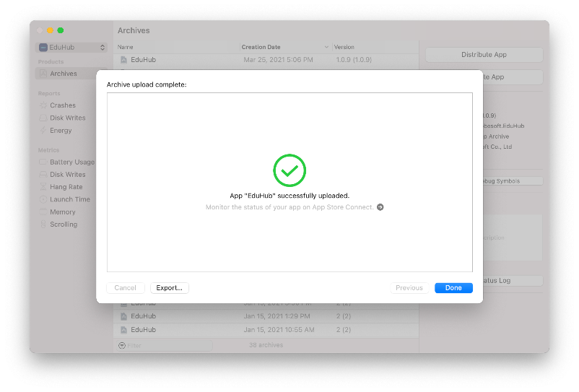Image resolution: width=579 pixels, height=392 pixels.
Task: Click the Validate App button
Action: pos(513,77)
